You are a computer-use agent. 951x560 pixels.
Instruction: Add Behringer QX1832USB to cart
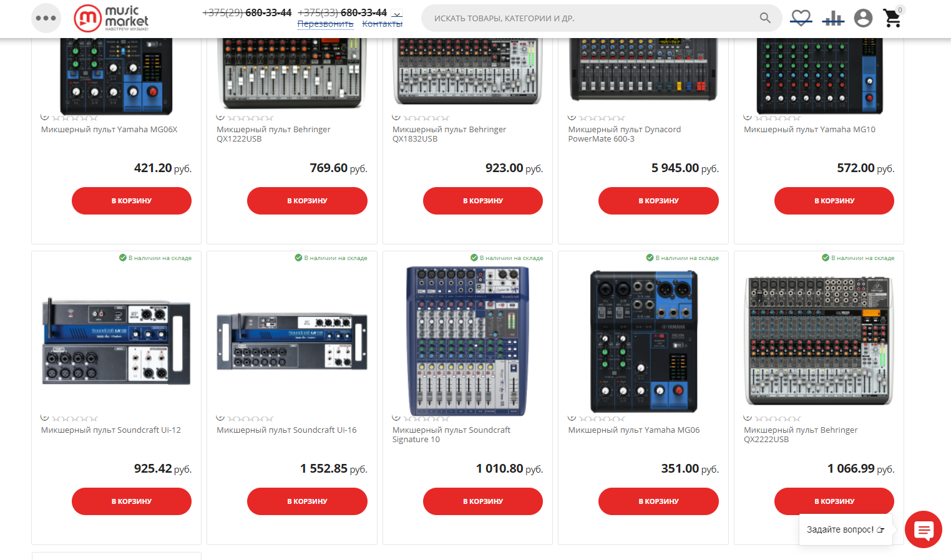click(x=483, y=201)
